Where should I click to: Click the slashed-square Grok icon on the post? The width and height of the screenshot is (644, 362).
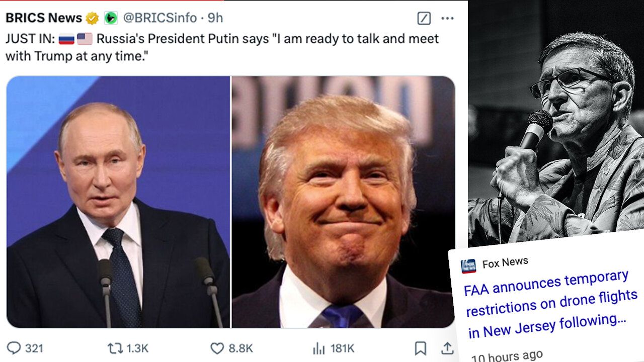click(424, 19)
